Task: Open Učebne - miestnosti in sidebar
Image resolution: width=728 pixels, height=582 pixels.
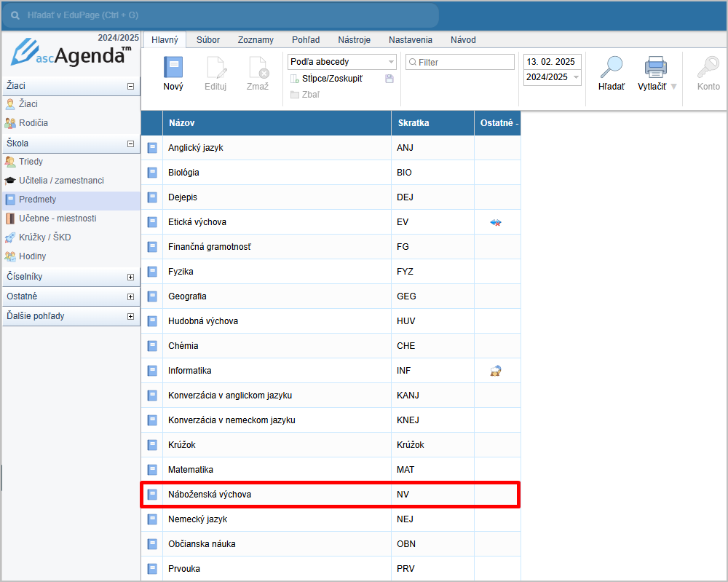Action: tap(71, 219)
